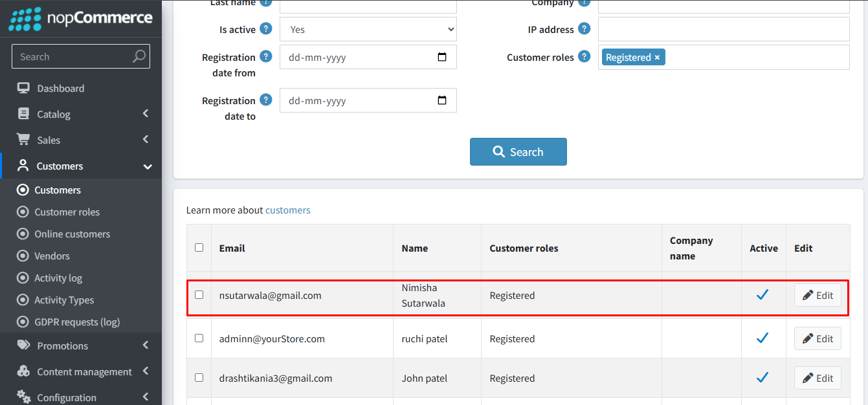This screenshot has height=405, width=868.
Task: Select the Configuration gear icon
Action: click(24, 397)
